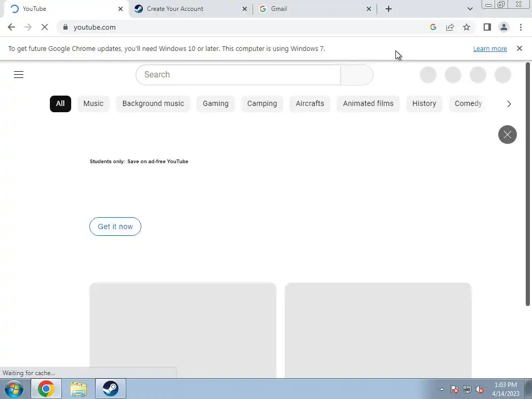Switch to the Create Your Account tab
This screenshot has height=399, width=532.
click(191, 9)
